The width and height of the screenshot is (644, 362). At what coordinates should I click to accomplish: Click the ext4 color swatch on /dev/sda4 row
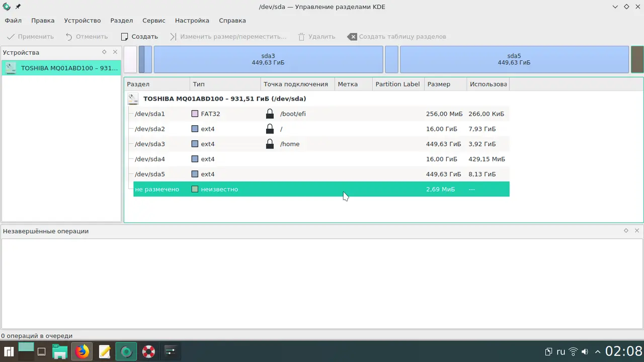195,159
